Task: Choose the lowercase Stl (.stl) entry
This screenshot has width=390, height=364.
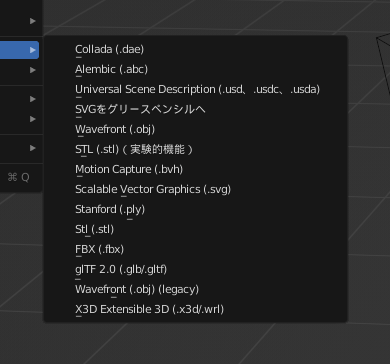Action: pos(196,229)
